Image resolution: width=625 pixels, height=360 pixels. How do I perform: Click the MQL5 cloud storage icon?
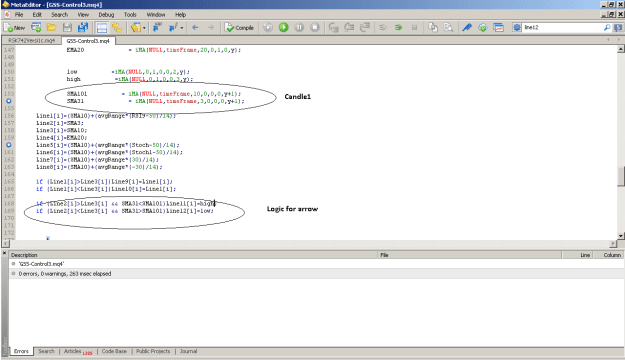[483, 28]
